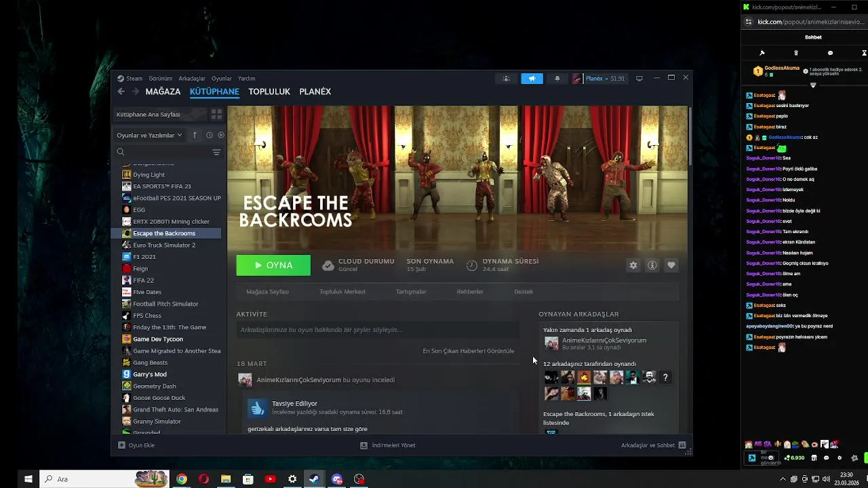Open the PLANEX profile tab
Screen dimensions: 868x488
coord(315,91)
